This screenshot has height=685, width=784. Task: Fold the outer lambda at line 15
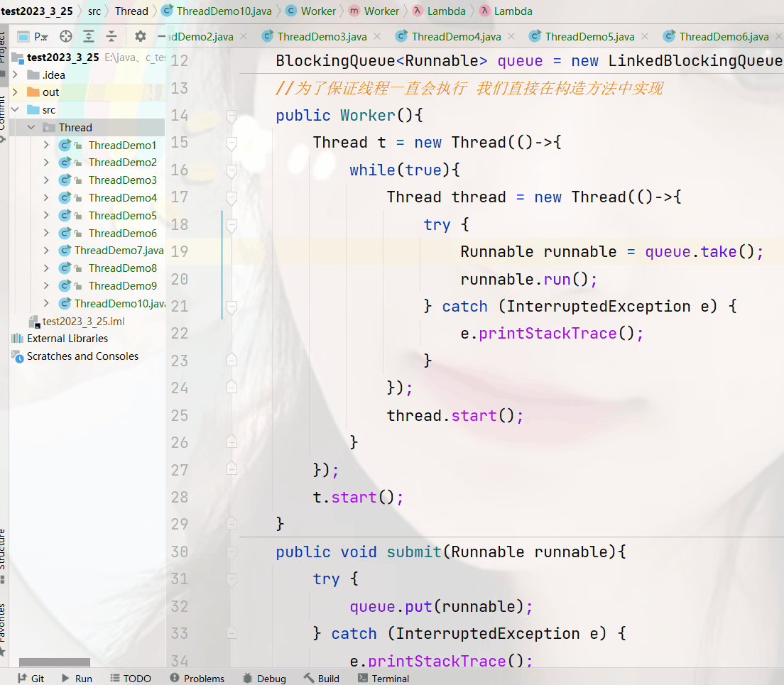(232, 143)
